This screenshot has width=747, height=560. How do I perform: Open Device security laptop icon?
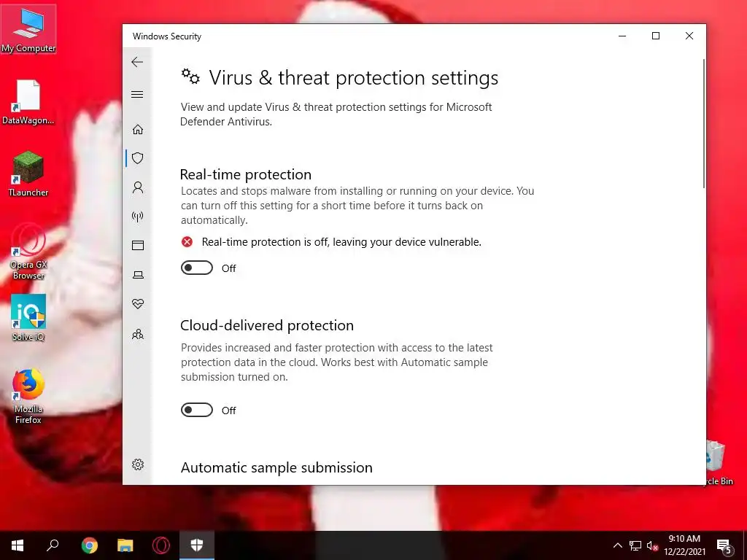click(138, 275)
